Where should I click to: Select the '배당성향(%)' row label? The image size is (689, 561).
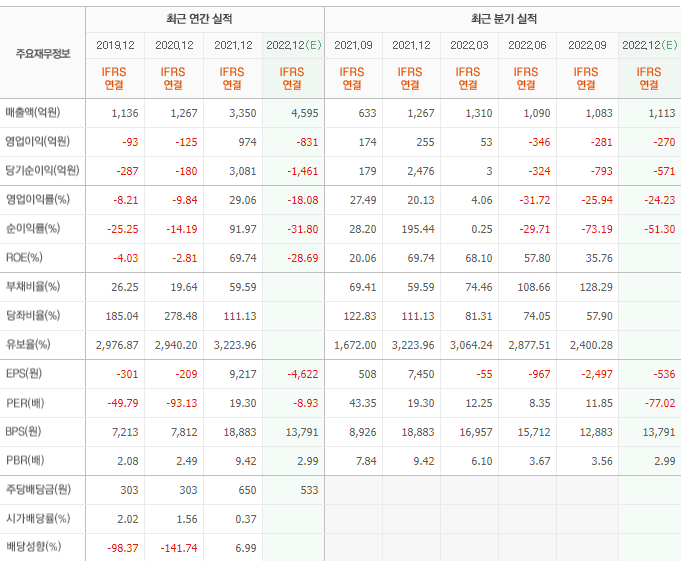click(33, 547)
